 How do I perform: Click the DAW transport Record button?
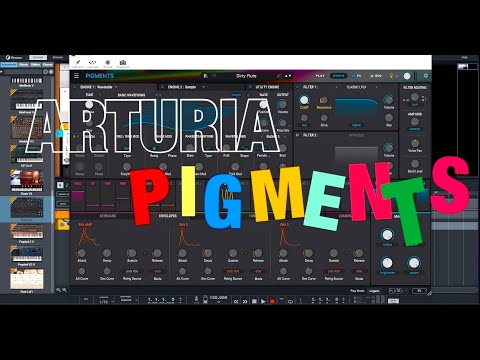[x=272, y=301]
